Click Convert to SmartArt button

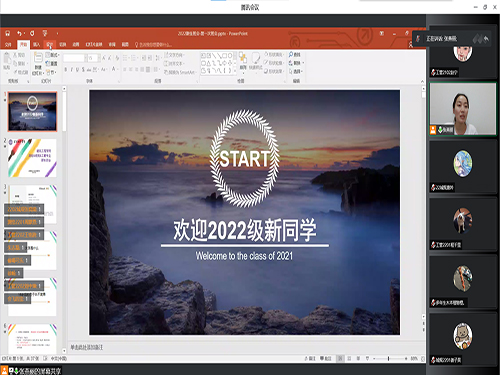click(180, 72)
